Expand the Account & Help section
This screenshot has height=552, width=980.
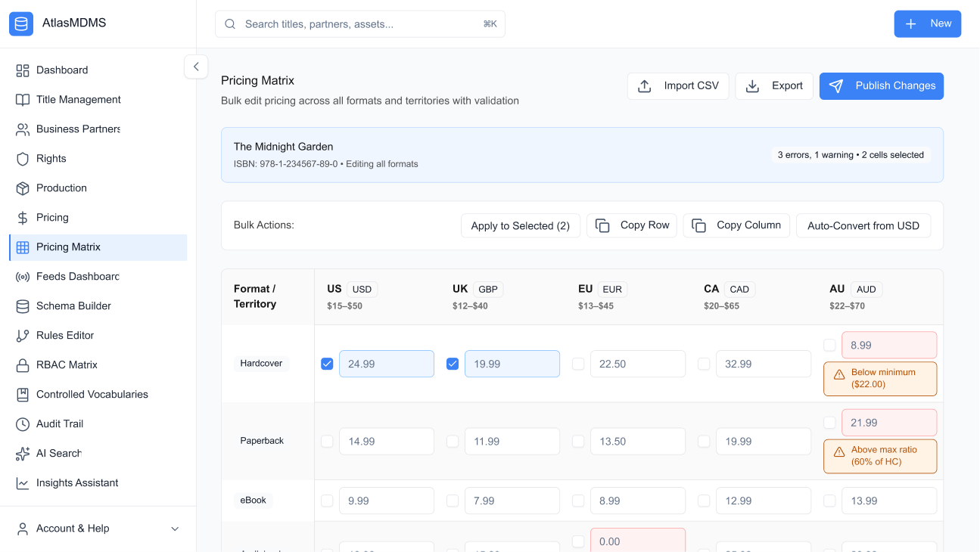(73, 528)
